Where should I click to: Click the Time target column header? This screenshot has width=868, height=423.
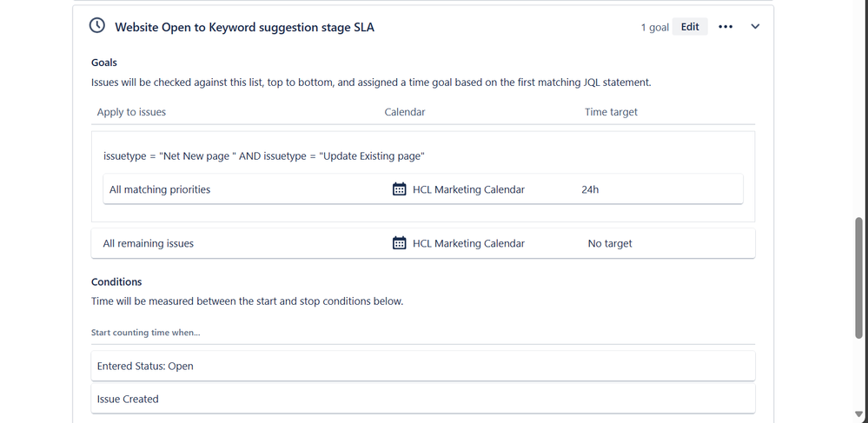point(611,112)
